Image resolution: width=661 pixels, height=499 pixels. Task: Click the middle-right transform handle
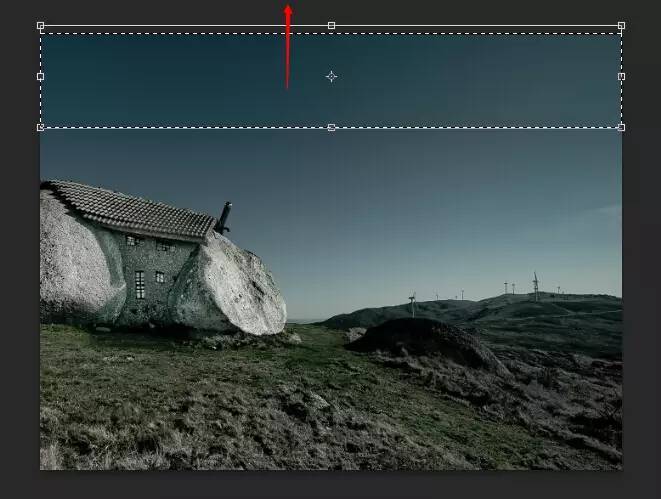pyautogui.click(x=621, y=76)
